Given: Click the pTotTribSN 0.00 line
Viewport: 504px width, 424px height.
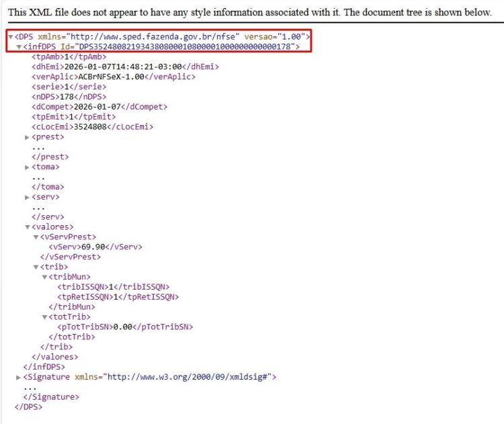Looking at the screenshot, I should tap(125, 327).
